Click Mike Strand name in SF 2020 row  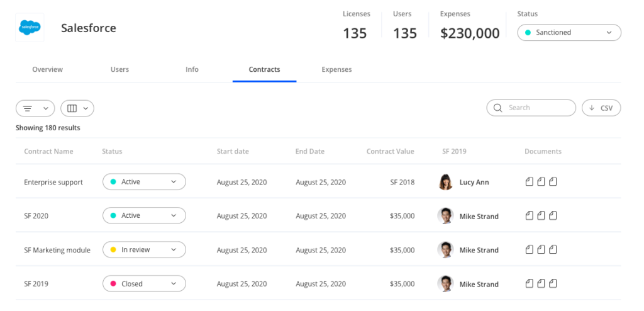click(479, 217)
